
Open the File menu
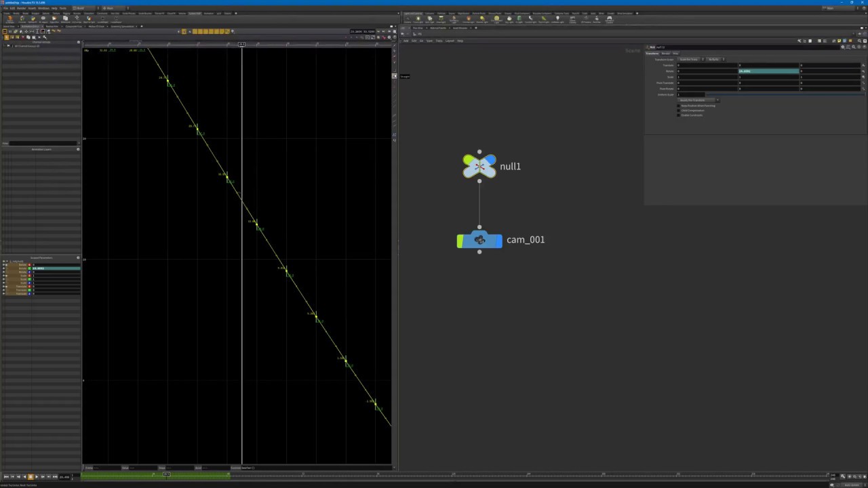click(x=5, y=8)
